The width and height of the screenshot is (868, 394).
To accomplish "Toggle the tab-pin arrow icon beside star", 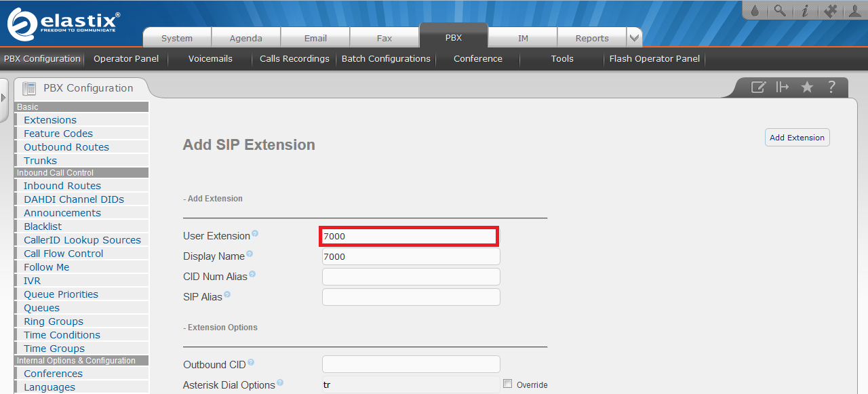I will click(783, 87).
